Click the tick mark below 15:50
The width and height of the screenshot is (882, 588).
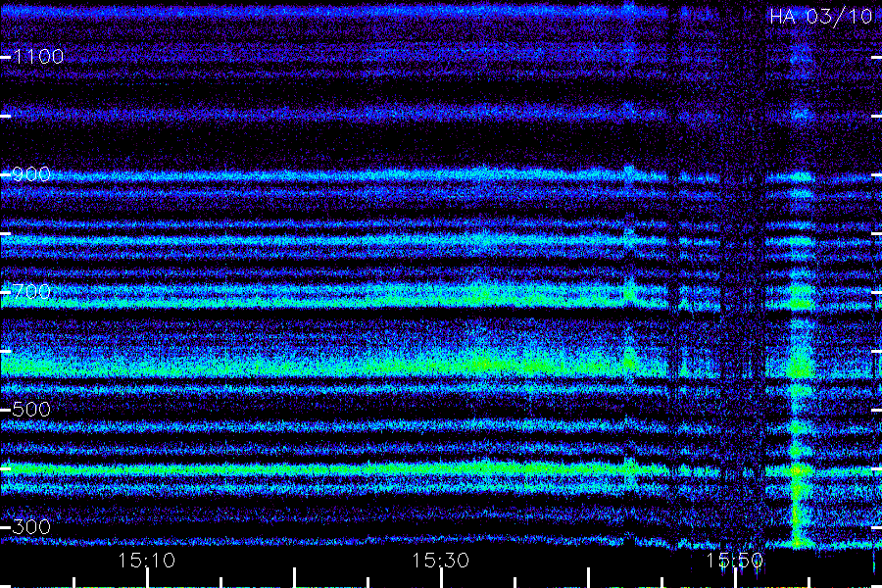[x=735, y=578]
